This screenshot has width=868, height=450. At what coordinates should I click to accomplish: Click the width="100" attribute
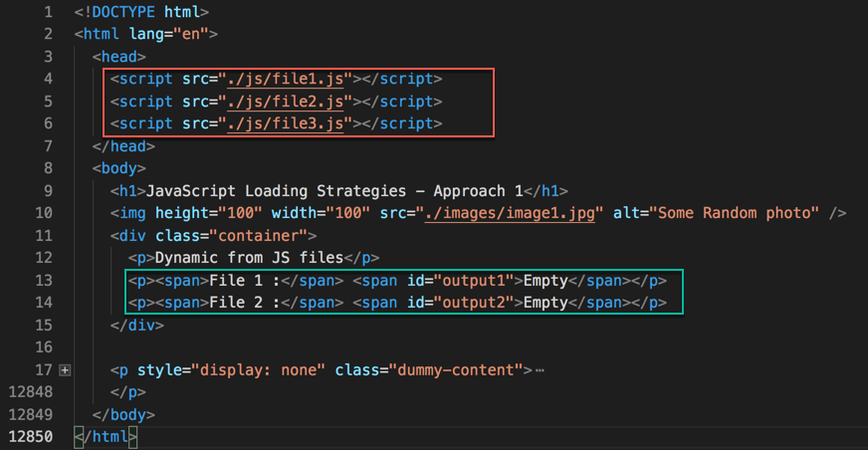click(321, 213)
